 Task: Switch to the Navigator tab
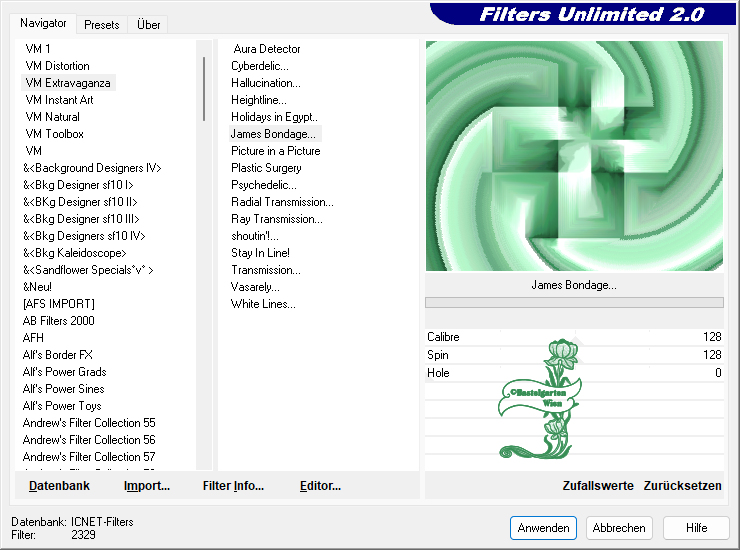(43, 23)
